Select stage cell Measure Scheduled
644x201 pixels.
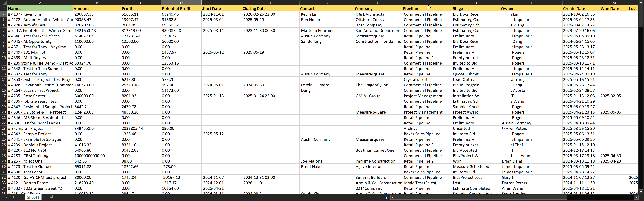point(476,167)
